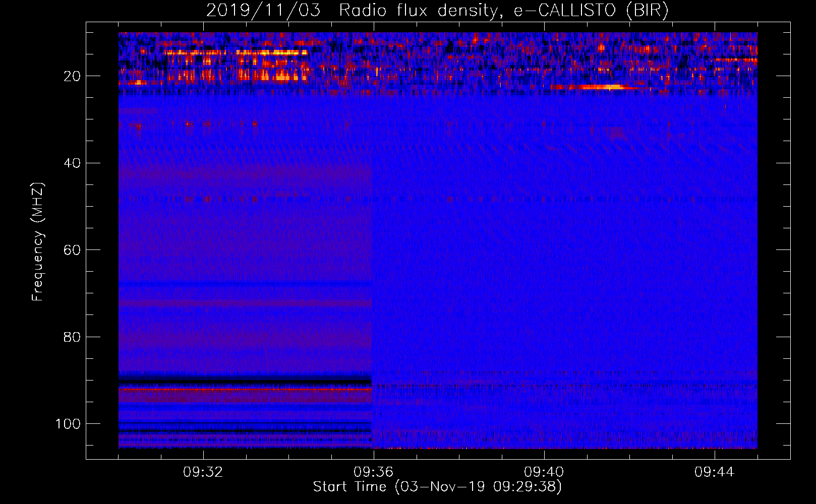
Task: Click the 09:40 time tick label
Action: click(544, 472)
